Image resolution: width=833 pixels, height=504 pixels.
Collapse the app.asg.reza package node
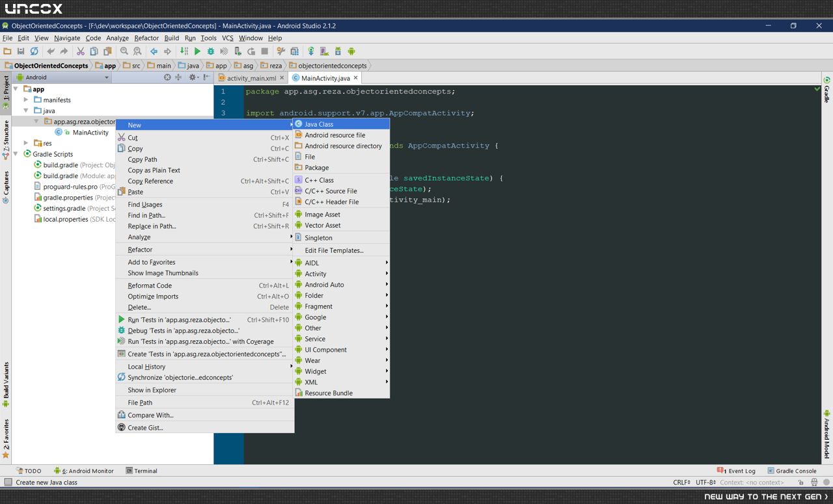[36, 122]
